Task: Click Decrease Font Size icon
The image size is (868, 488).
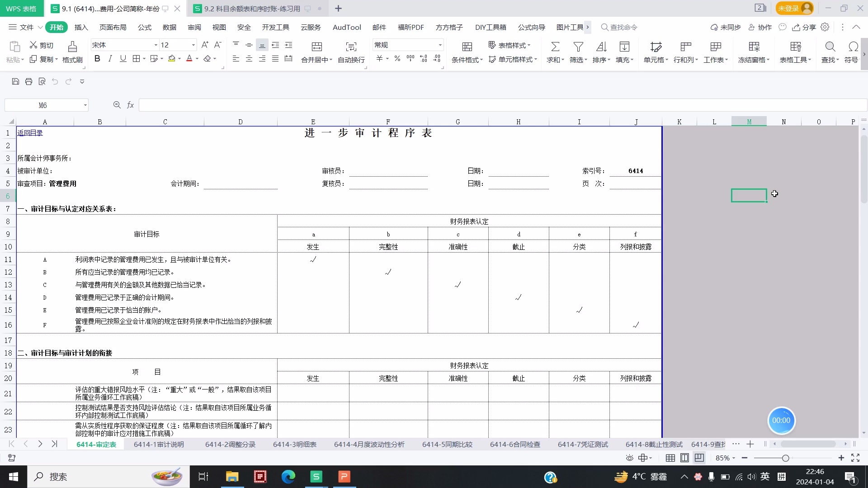Action: 217,45
